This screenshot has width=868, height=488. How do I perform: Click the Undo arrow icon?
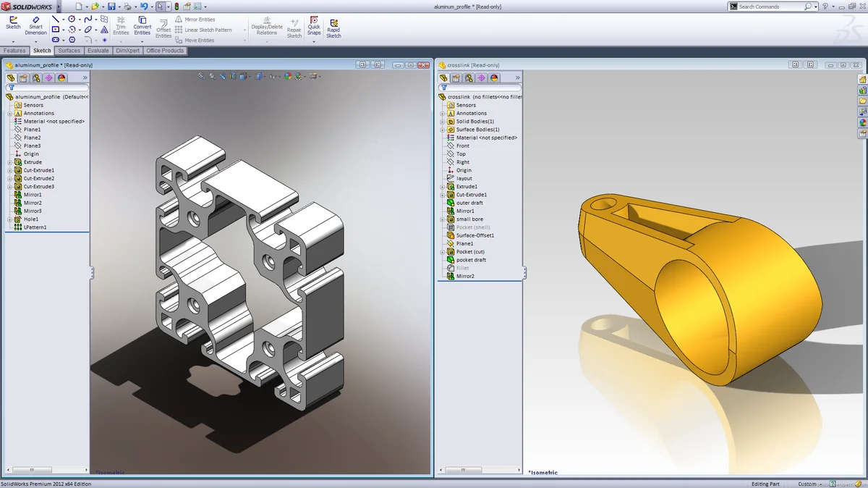[143, 7]
